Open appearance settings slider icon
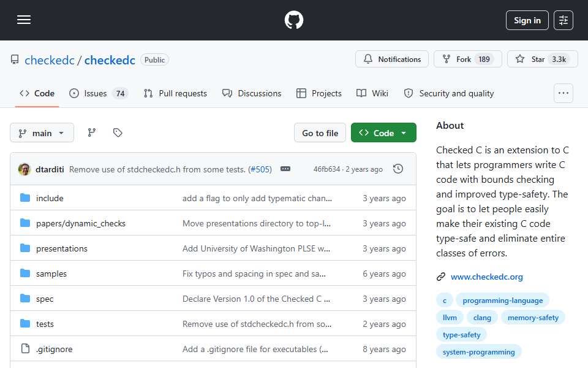The image size is (588, 368). tap(563, 20)
